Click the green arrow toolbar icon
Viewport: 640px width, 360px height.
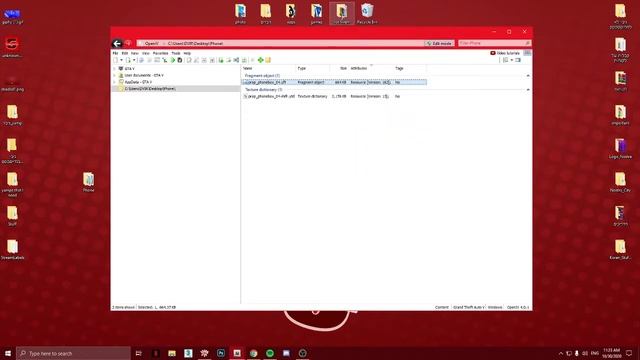click(173, 60)
